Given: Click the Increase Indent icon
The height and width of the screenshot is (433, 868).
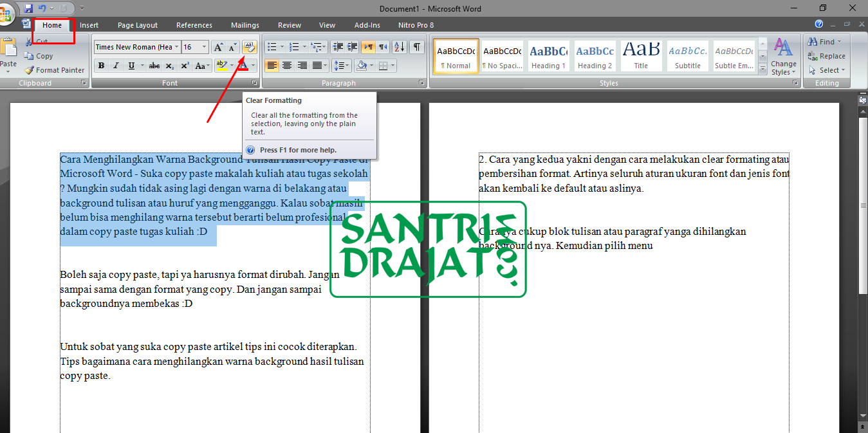Looking at the screenshot, I should click(352, 47).
